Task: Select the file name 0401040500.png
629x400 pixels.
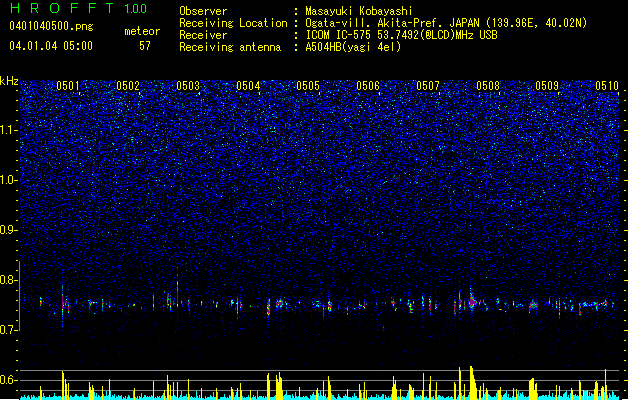Action: pyautogui.click(x=51, y=26)
